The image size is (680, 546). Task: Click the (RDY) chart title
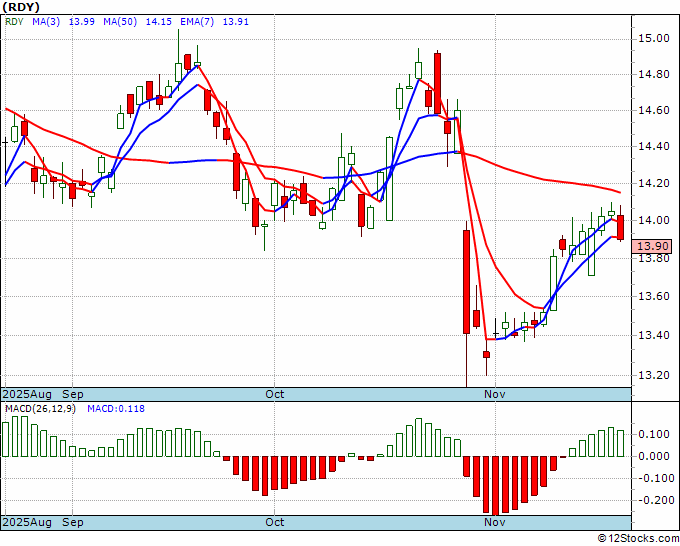pos(21,7)
